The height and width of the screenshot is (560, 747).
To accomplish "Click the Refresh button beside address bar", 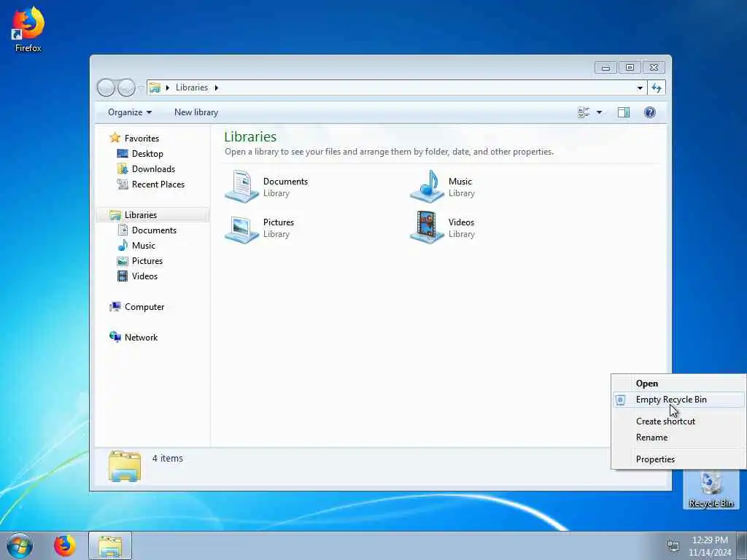I will (x=657, y=87).
